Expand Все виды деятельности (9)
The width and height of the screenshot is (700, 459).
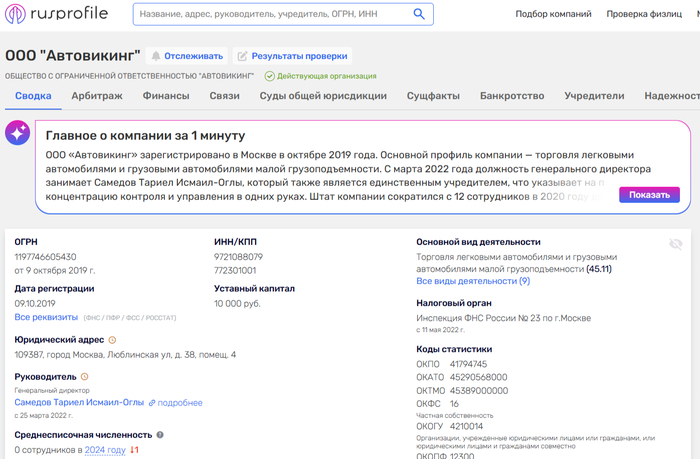tap(473, 281)
